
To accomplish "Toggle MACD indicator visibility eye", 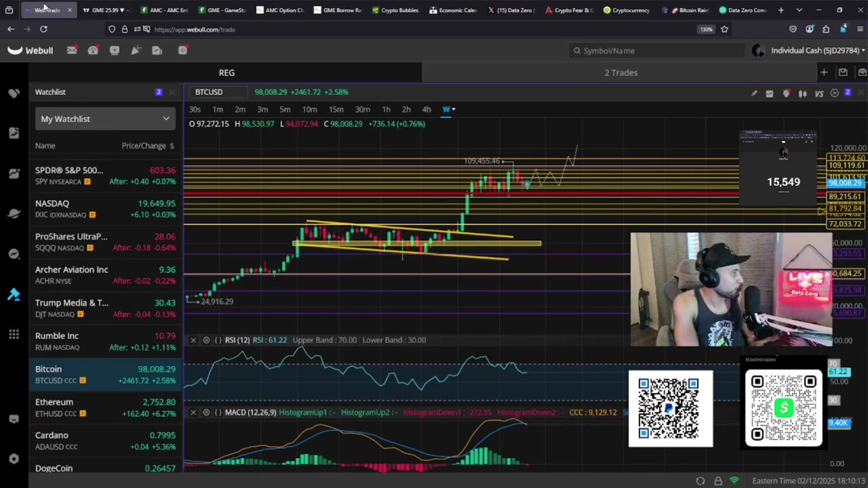I will [206, 412].
